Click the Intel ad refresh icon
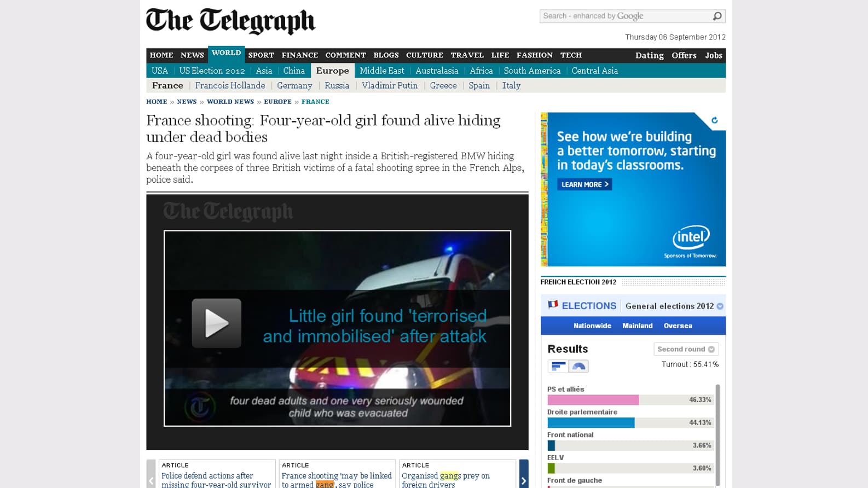868x488 pixels. click(x=714, y=120)
